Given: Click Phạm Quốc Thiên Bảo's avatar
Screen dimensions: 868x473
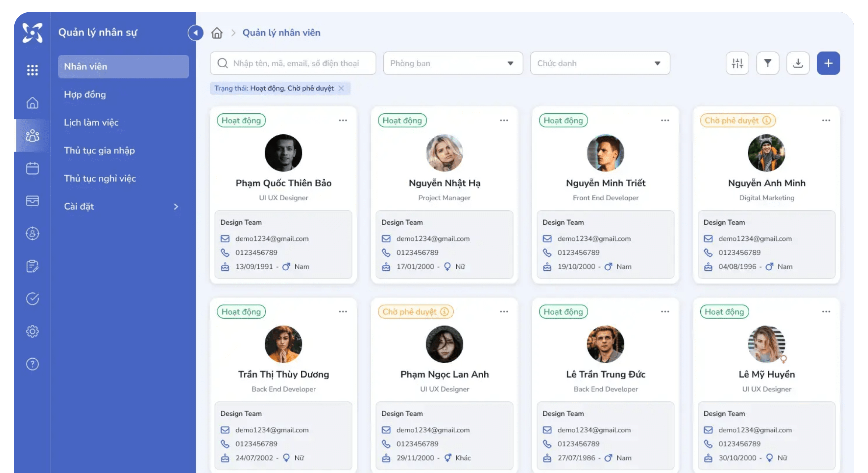Looking at the screenshot, I should tap(283, 153).
